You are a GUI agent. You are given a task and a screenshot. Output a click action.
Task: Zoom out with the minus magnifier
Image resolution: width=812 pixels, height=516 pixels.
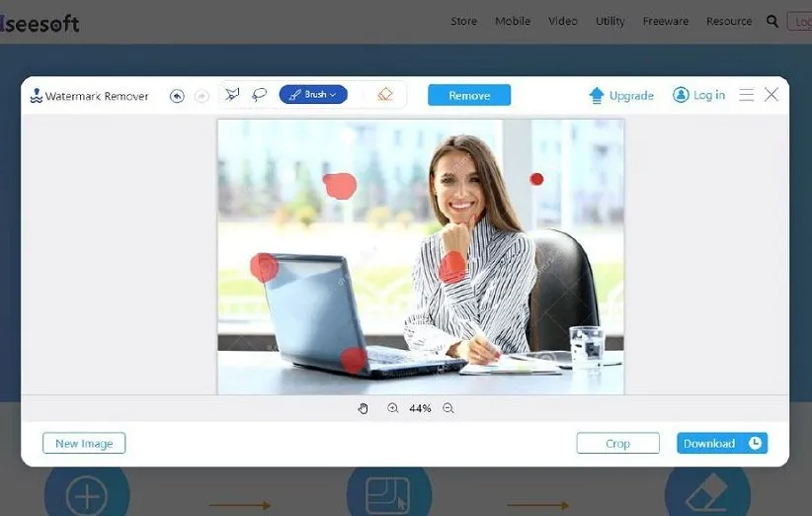click(x=448, y=408)
